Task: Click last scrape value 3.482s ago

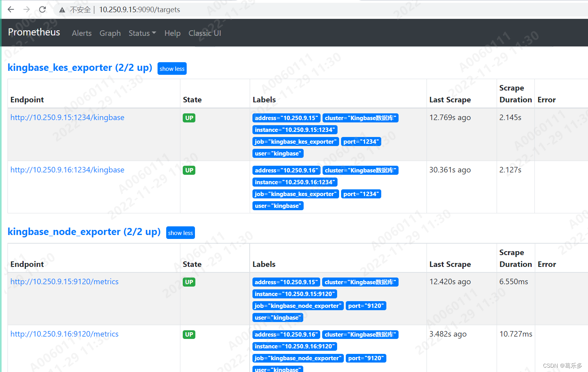Action: click(448, 334)
